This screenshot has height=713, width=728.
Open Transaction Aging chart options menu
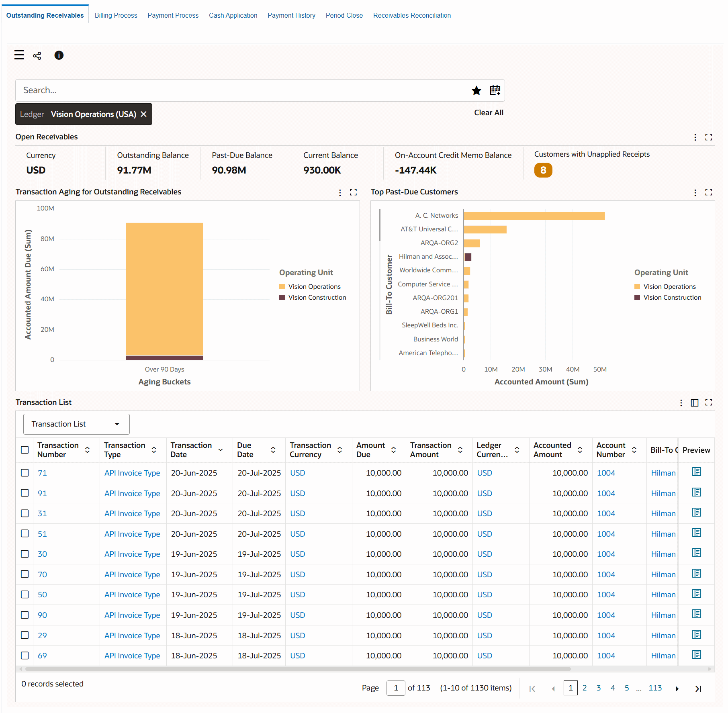pyautogui.click(x=340, y=192)
